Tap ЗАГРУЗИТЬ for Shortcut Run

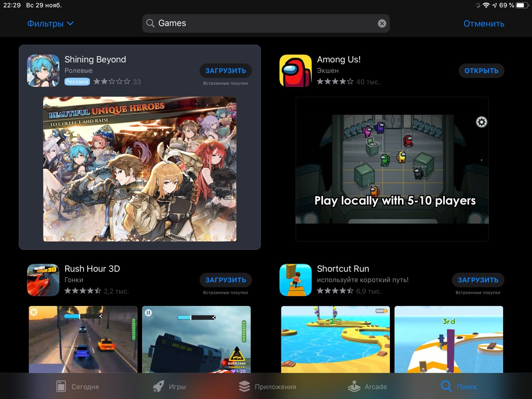click(478, 280)
